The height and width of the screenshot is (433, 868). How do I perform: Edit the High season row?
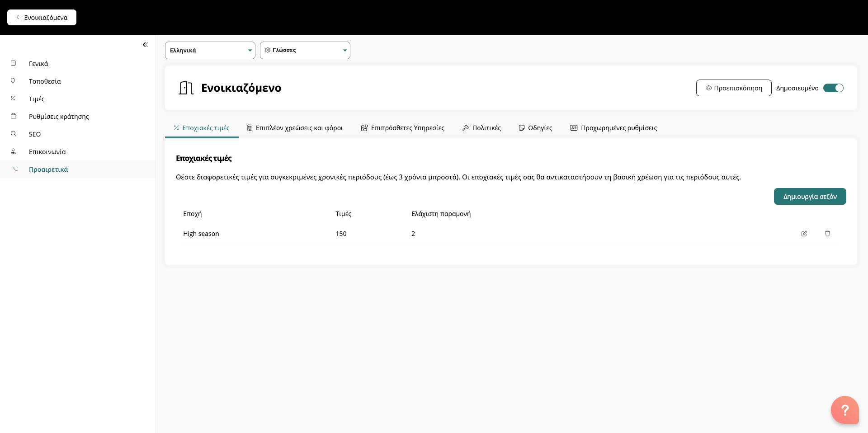(x=804, y=234)
